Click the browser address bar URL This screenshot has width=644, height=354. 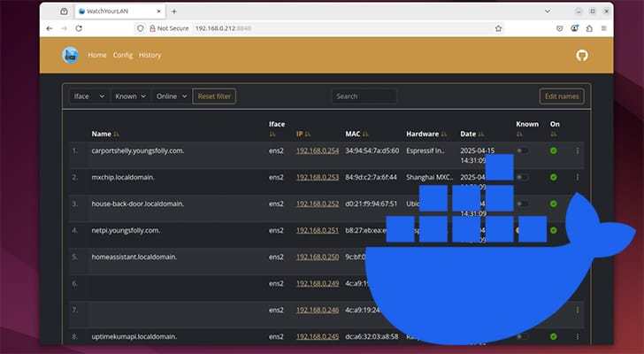click(223, 28)
